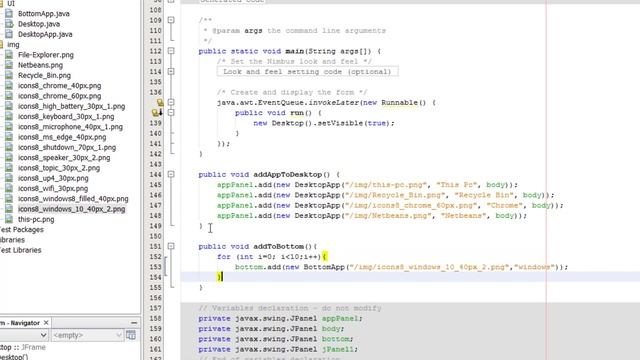640x360 pixels.
Task: Click Test Packages node
Action: point(22,229)
